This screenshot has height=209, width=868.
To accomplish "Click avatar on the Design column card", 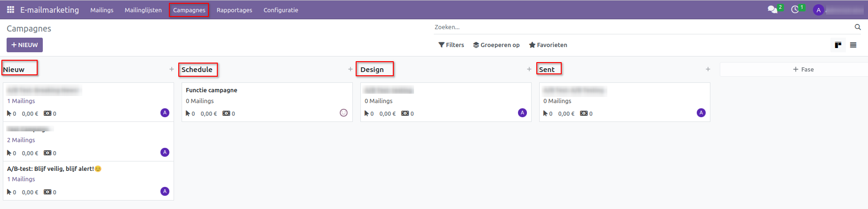I will [522, 113].
